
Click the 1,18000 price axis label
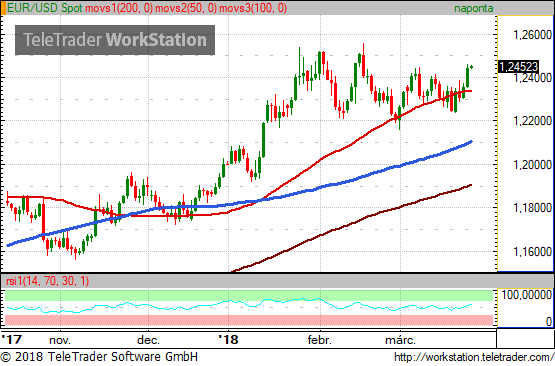(532, 208)
